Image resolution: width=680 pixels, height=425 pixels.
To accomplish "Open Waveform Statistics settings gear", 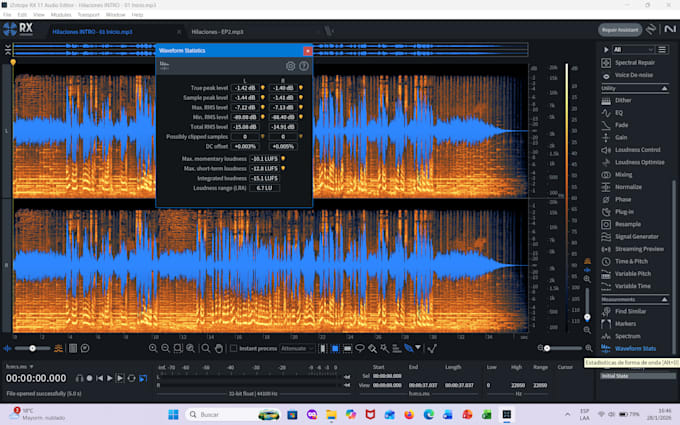I will [x=290, y=66].
